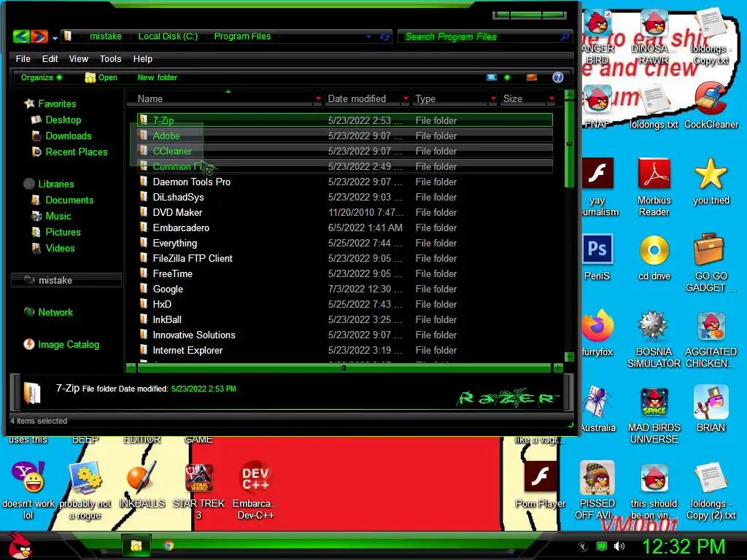
Task: Switch to Chrome in the taskbar
Action: (x=169, y=545)
